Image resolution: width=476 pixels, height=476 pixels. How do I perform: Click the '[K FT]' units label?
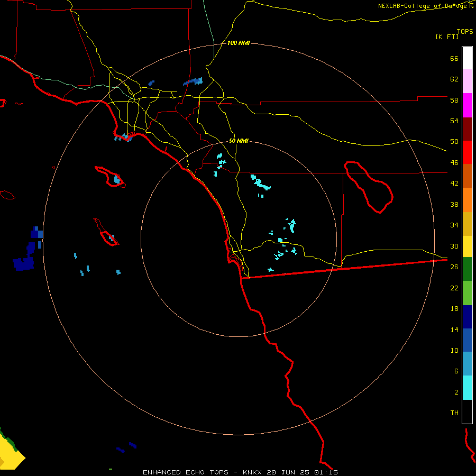coord(447,36)
